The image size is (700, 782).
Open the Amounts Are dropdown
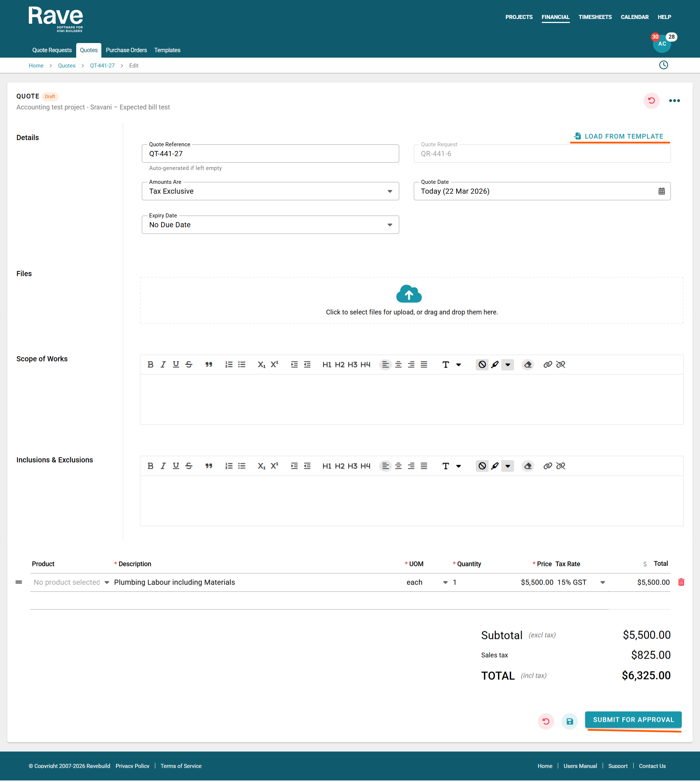(x=270, y=191)
